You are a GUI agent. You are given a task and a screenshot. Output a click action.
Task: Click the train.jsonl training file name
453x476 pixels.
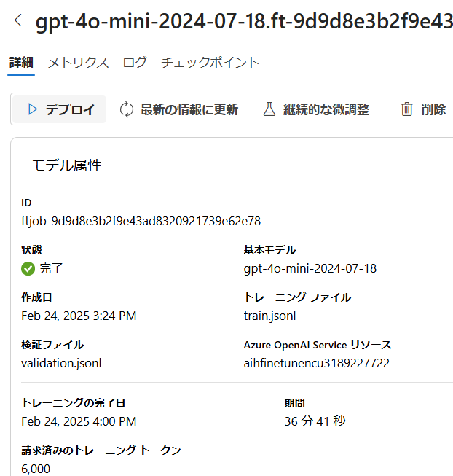[270, 316]
